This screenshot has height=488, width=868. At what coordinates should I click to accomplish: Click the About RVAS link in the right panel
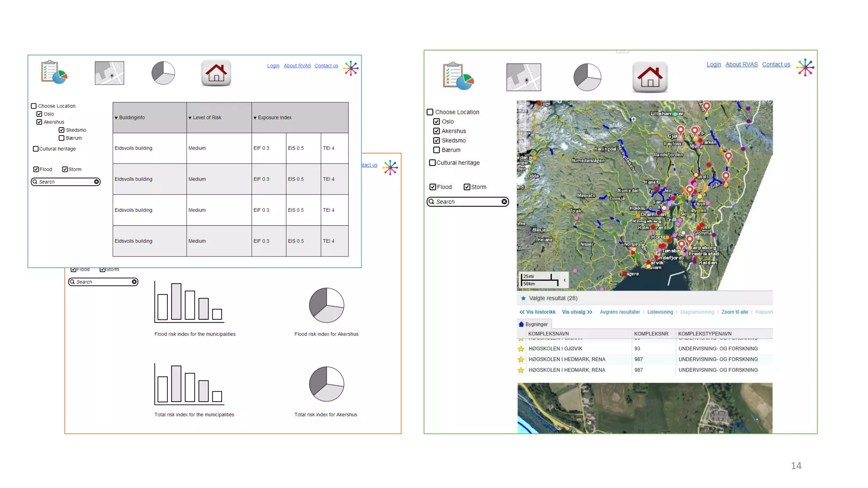click(x=741, y=64)
